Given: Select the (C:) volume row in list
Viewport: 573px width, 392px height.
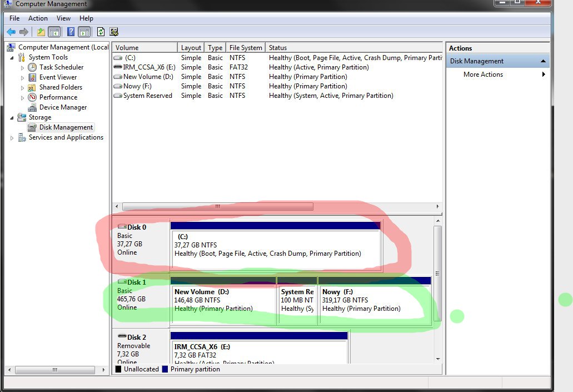Looking at the screenshot, I should coord(277,58).
